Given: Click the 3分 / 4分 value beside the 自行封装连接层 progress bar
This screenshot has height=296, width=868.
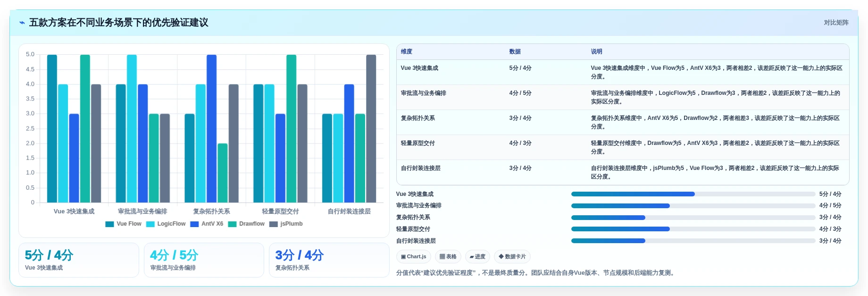Looking at the screenshot, I should 830,241.
